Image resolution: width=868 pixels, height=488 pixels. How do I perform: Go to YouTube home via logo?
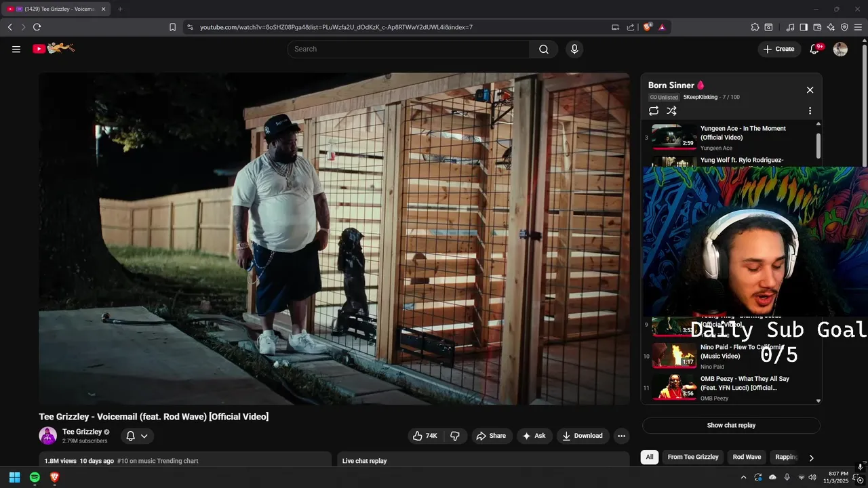click(54, 48)
